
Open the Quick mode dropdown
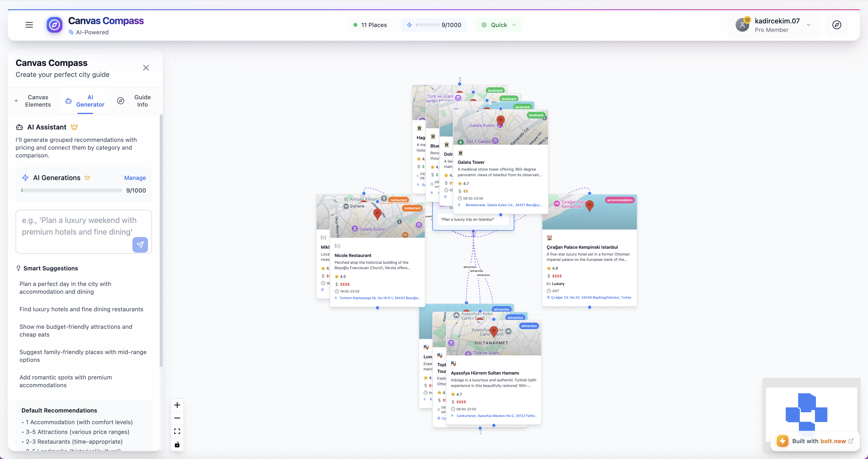(x=499, y=25)
